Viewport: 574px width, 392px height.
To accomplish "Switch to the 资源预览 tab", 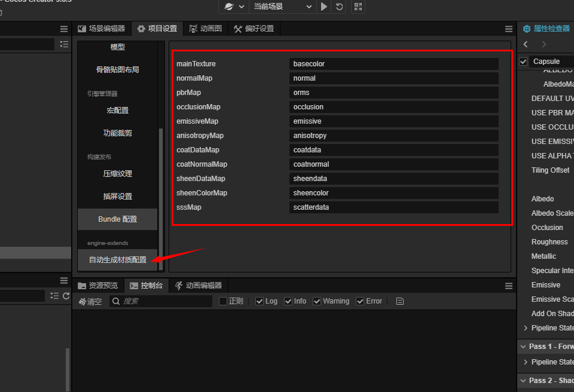I will click(98, 286).
